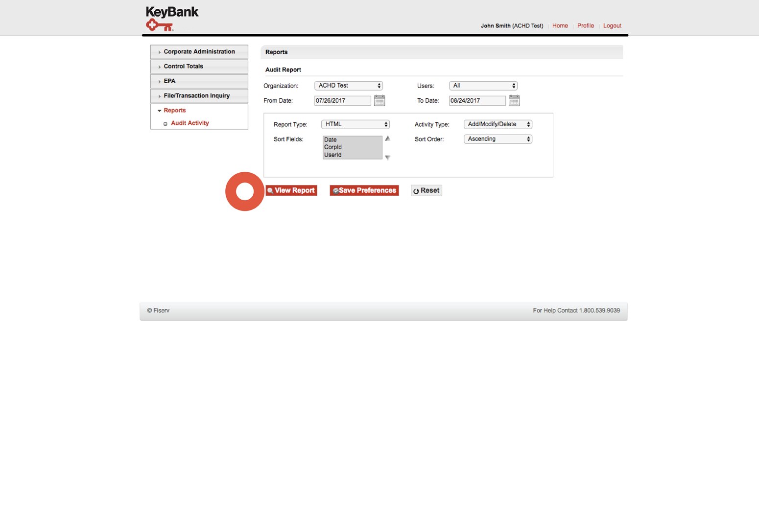Open the From Date calendar picker
Viewport: 759px width, 532px height.
pos(379,101)
